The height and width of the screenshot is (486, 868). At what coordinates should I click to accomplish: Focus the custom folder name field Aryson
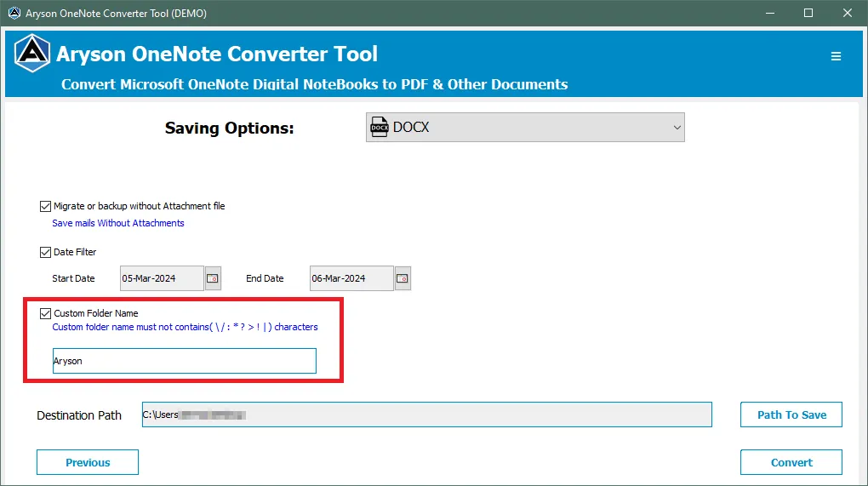click(185, 361)
